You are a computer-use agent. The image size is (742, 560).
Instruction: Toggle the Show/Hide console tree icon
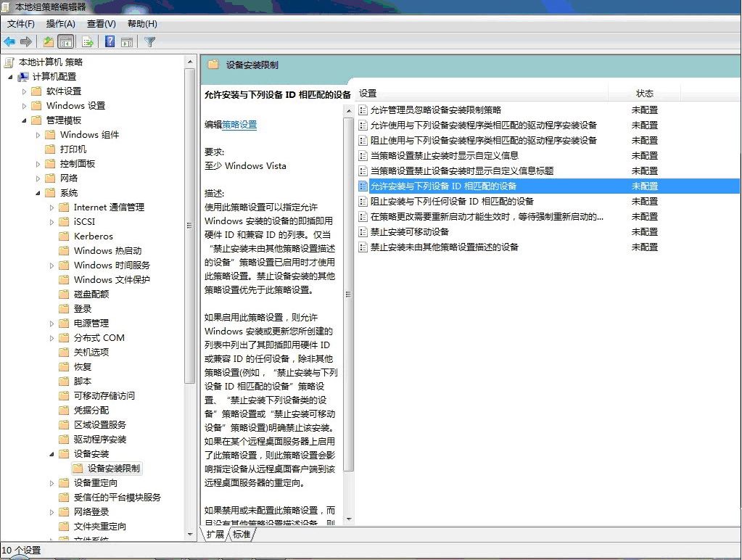[66, 42]
